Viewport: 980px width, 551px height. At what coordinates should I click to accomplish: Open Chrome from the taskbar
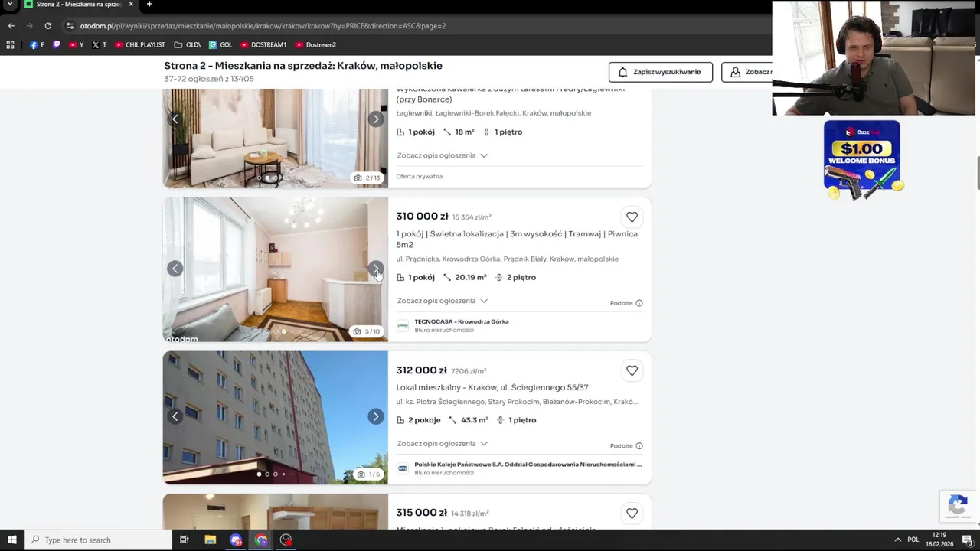coord(261,540)
